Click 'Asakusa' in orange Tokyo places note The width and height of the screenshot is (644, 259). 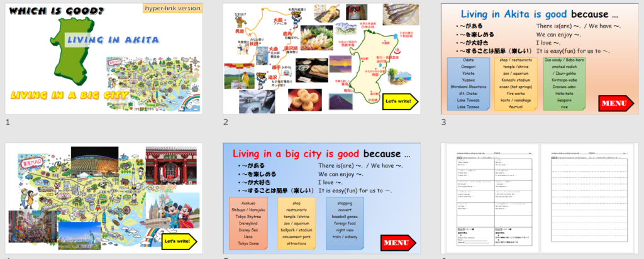[248, 203]
